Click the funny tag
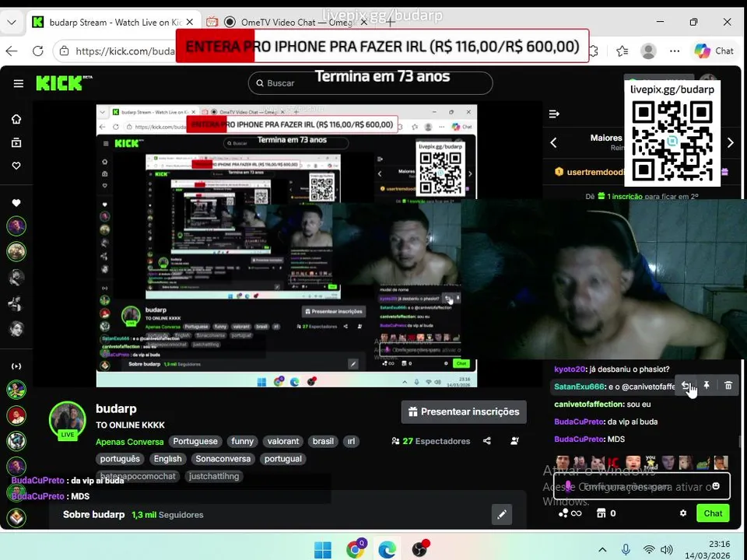This screenshot has width=747, height=560. pos(243,442)
